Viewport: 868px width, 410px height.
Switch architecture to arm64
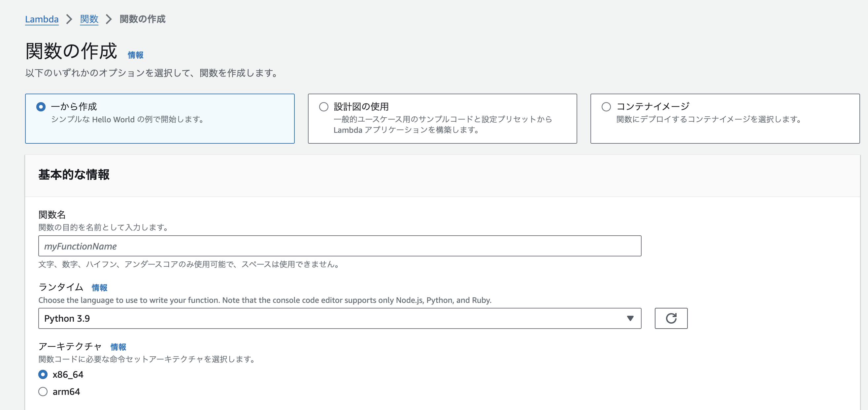pos(43,392)
